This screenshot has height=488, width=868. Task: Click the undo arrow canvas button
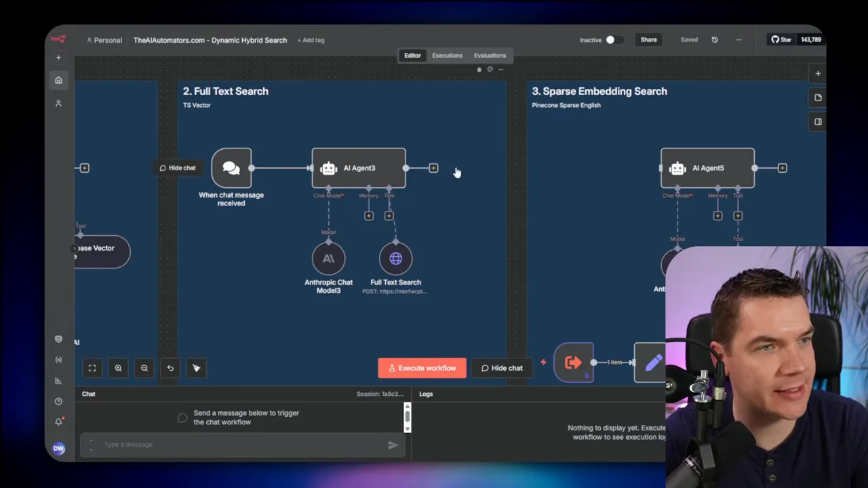coord(170,368)
